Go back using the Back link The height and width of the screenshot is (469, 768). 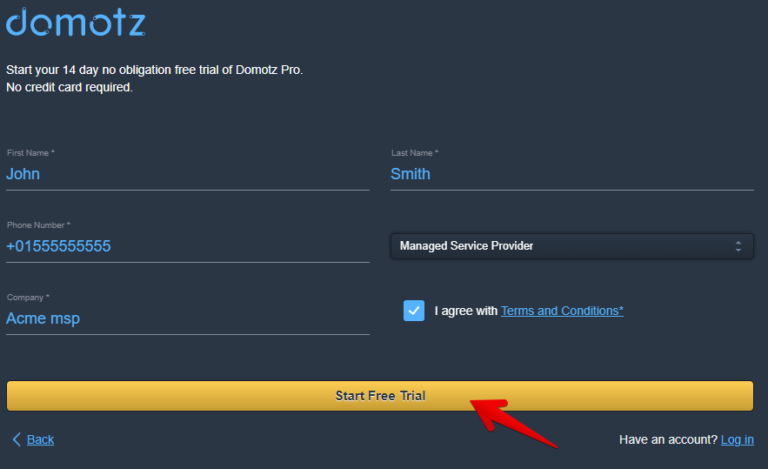click(40, 440)
